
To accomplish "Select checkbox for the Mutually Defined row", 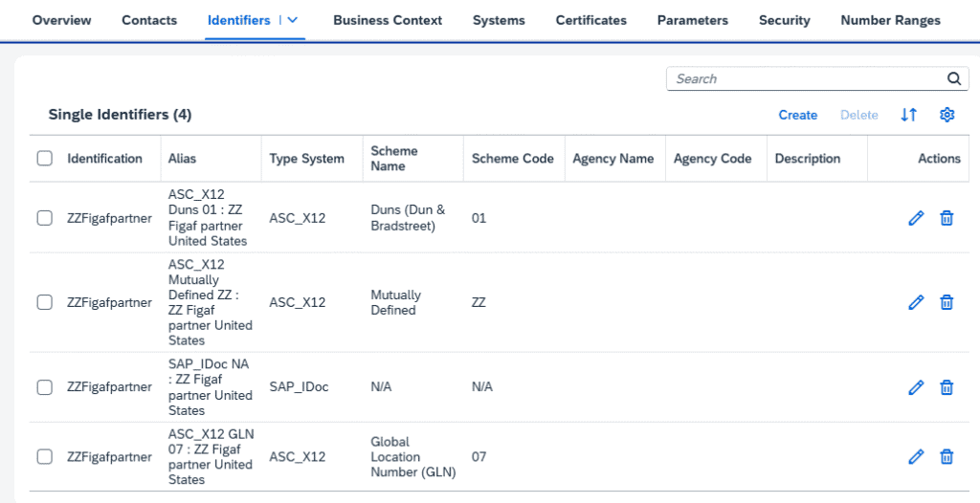I will [44, 302].
